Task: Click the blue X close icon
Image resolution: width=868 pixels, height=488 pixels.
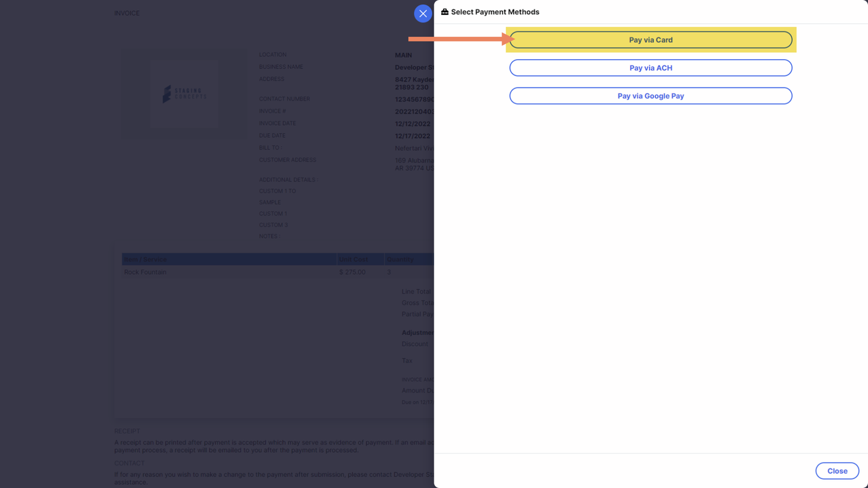Action: [423, 14]
